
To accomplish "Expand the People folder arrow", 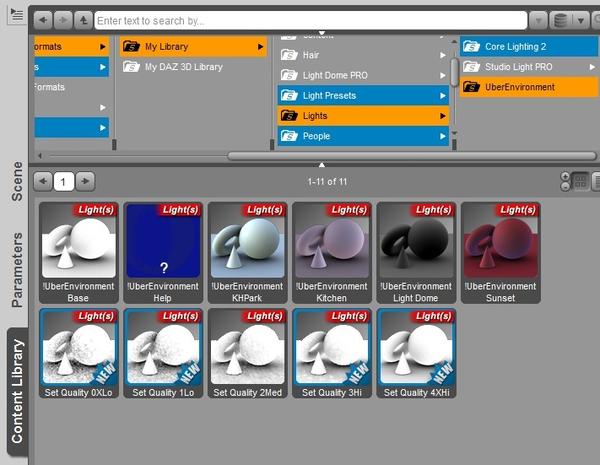I will coord(443,136).
